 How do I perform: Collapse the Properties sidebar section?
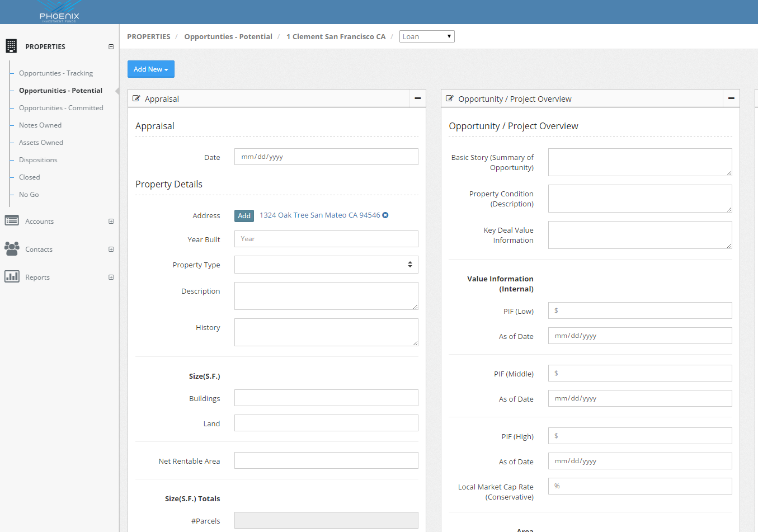(111, 46)
